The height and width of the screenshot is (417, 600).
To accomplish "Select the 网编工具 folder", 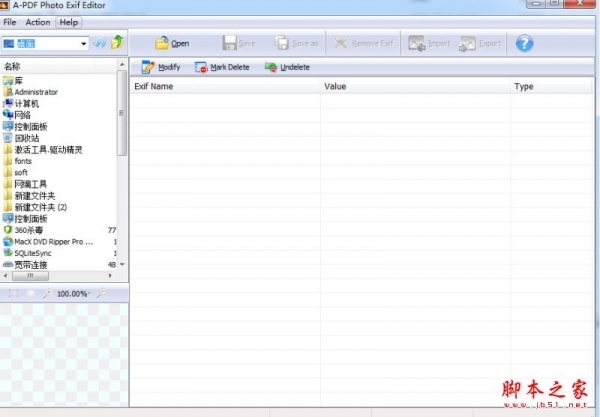I will tap(31, 184).
